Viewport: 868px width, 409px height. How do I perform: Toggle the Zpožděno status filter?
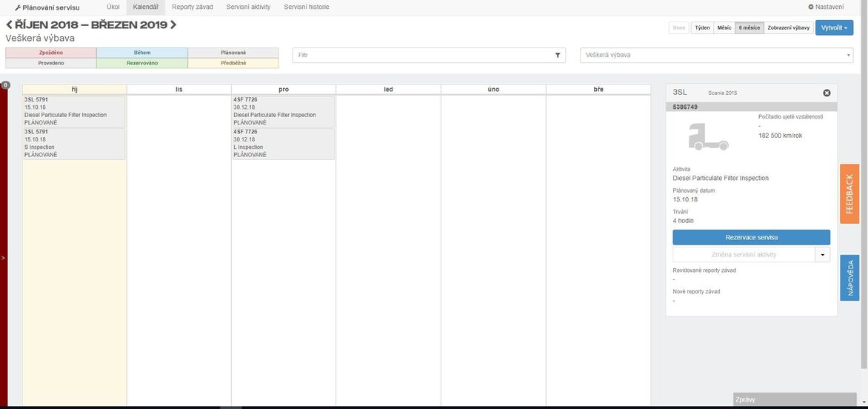50,53
